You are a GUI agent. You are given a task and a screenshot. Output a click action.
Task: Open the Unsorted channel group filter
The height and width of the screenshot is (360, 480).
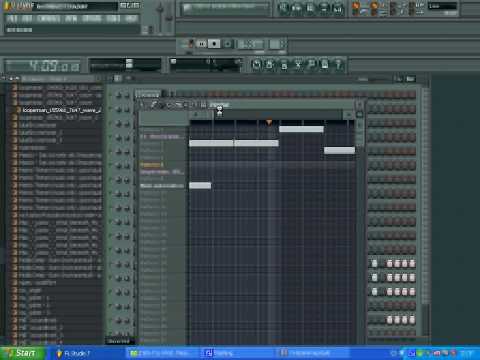click(120, 341)
